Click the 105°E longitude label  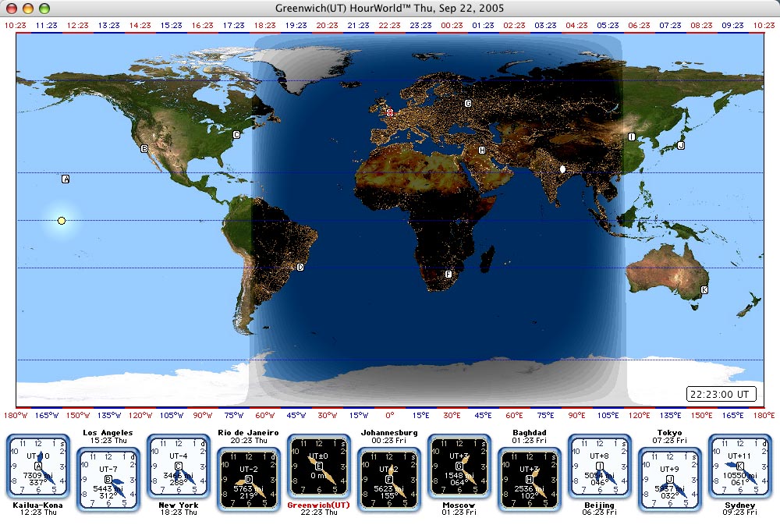tap(608, 415)
